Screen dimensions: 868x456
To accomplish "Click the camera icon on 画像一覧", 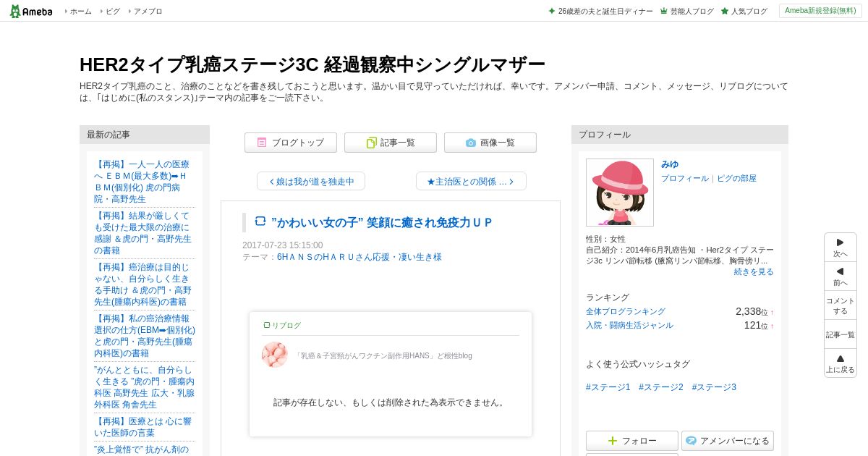I will pyautogui.click(x=471, y=143).
